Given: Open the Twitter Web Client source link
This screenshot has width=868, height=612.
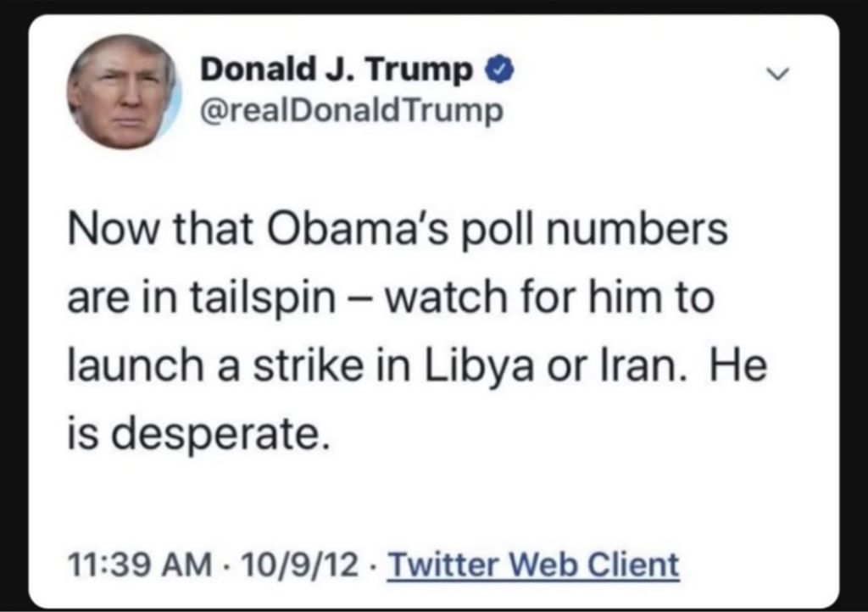Looking at the screenshot, I should (x=533, y=564).
